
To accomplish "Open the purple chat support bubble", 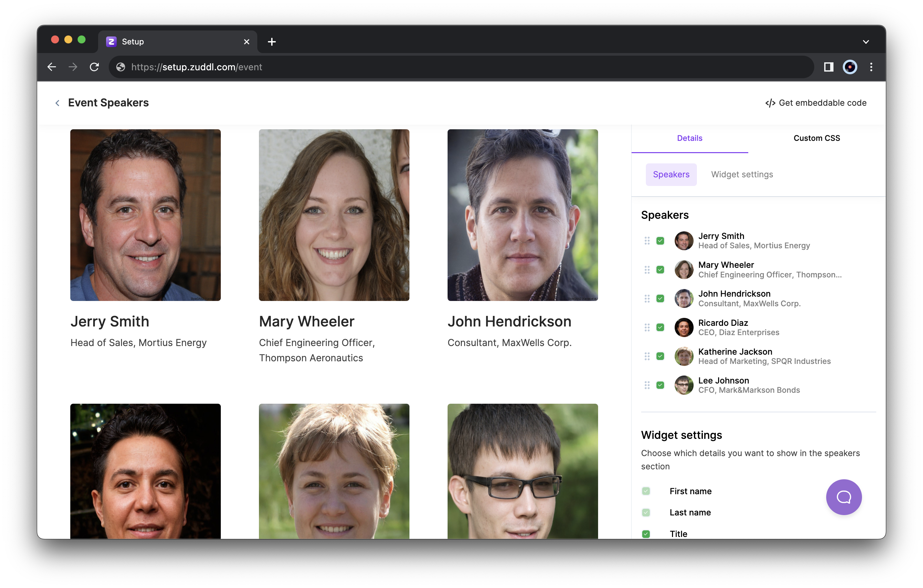I will click(844, 497).
